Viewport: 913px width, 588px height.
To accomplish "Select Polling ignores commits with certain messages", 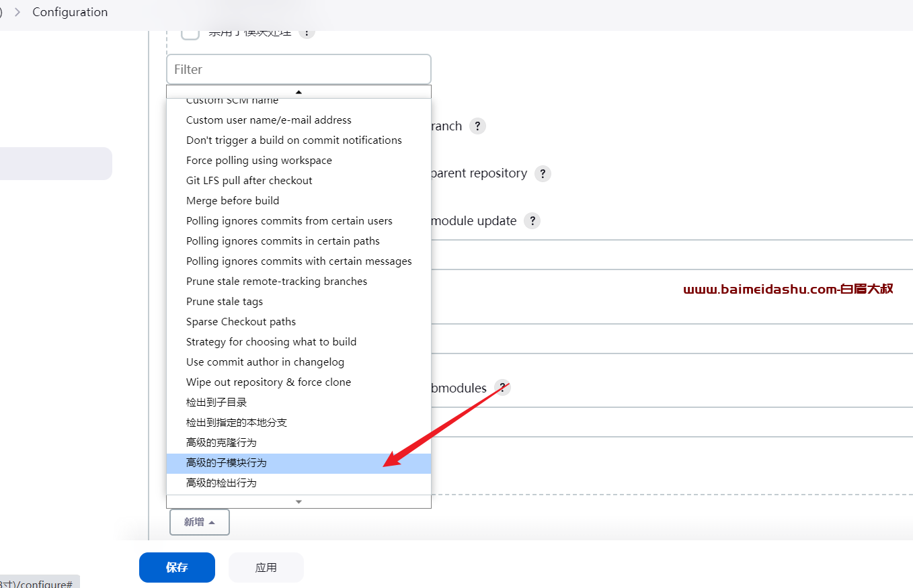I will pos(299,261).
